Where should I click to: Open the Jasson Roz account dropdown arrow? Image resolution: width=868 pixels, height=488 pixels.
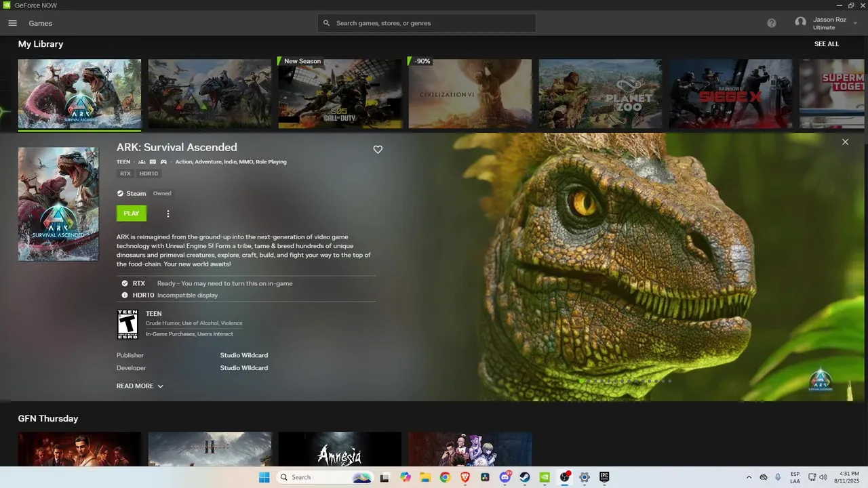[x=855, y=23]
